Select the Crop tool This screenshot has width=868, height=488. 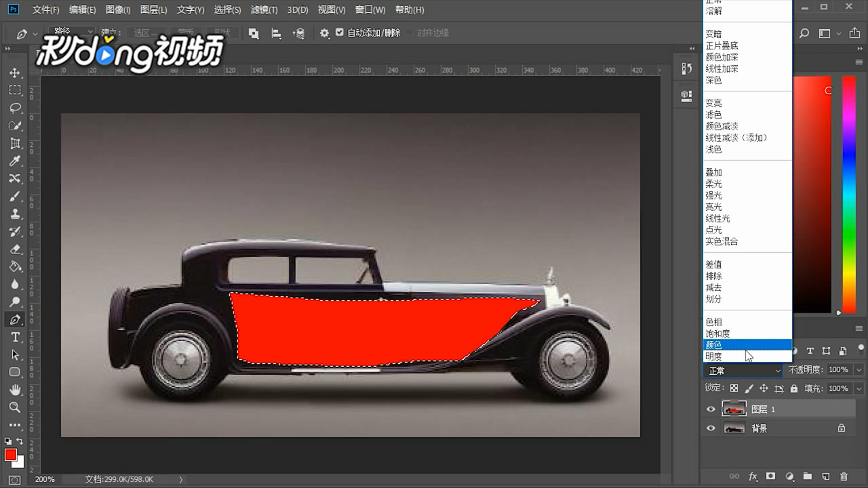15,143
